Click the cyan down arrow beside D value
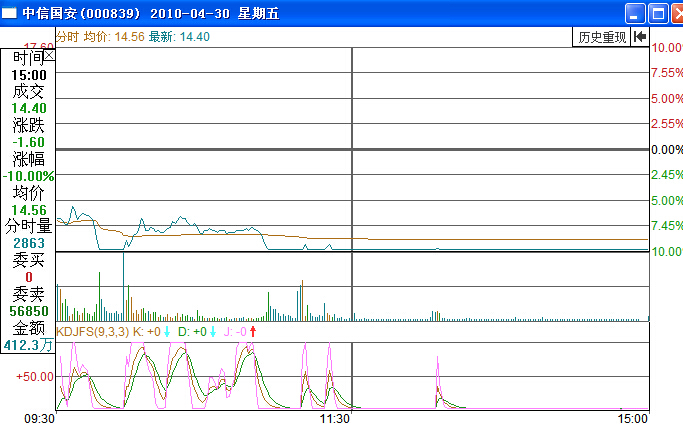 (213, 331)
